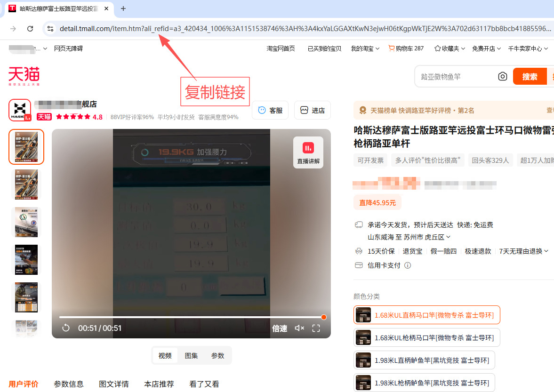This screenshot has height=392, width=554.
Task: Open the 参数信息 section
Action: click(x=69, y=384)
